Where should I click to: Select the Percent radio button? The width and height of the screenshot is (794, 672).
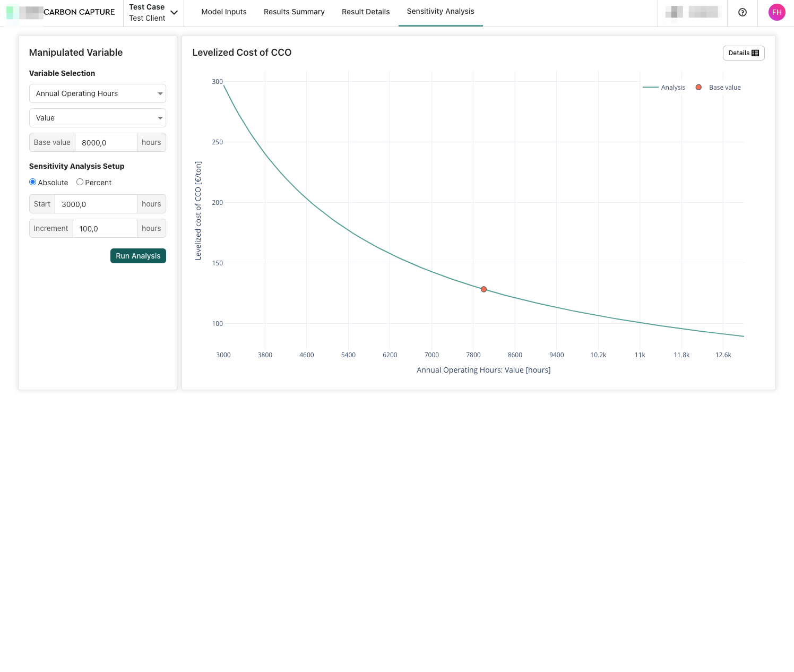(x=80, y=182)
